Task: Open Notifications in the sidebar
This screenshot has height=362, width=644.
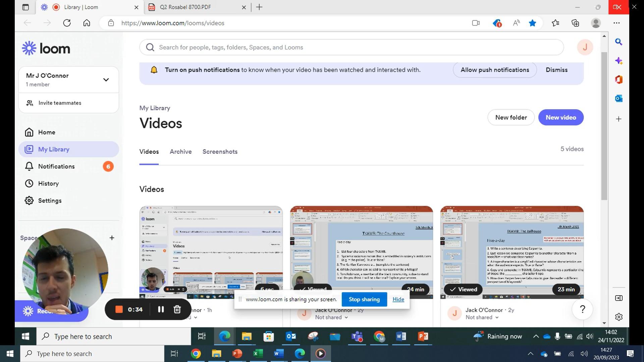Action: (56, 167)
